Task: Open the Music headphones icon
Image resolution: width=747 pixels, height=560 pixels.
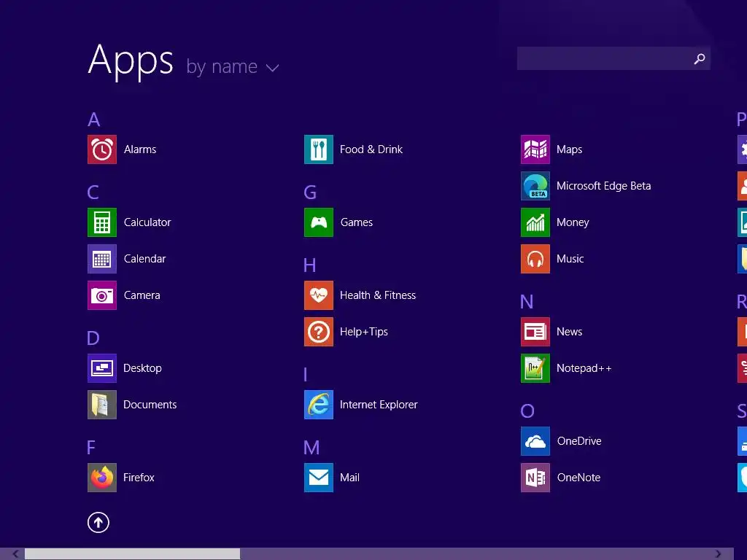Action: tap(535, 259)
